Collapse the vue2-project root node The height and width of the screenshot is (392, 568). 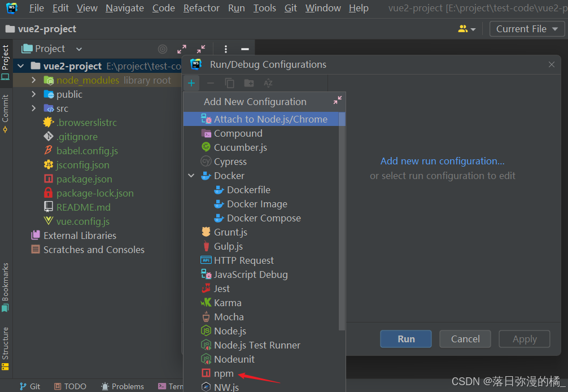click(21, 66)
